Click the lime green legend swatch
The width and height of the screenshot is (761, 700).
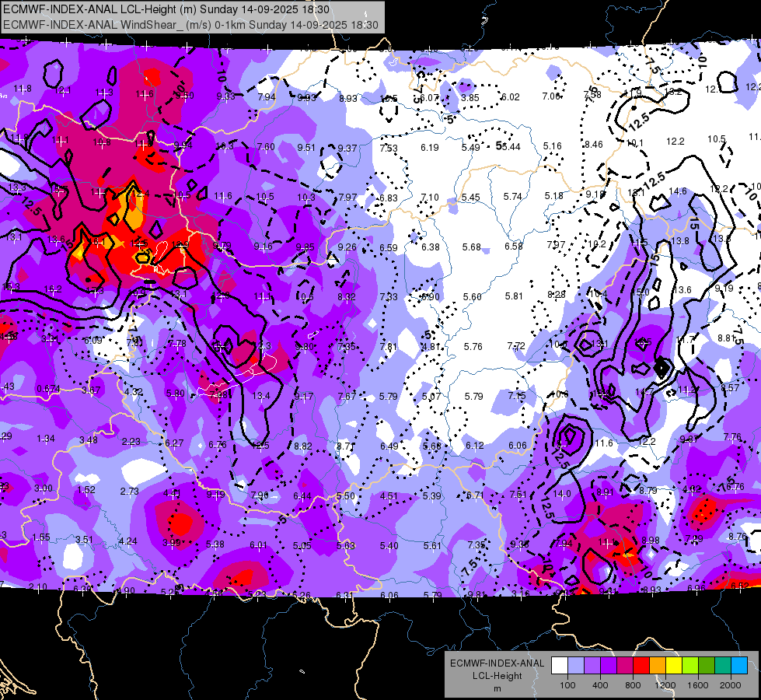click(690, 666)
